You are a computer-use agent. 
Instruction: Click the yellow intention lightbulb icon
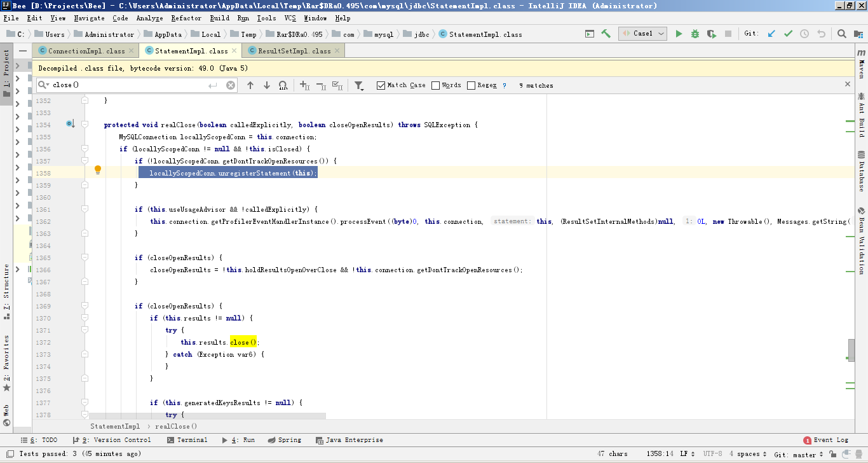[98, 170]
